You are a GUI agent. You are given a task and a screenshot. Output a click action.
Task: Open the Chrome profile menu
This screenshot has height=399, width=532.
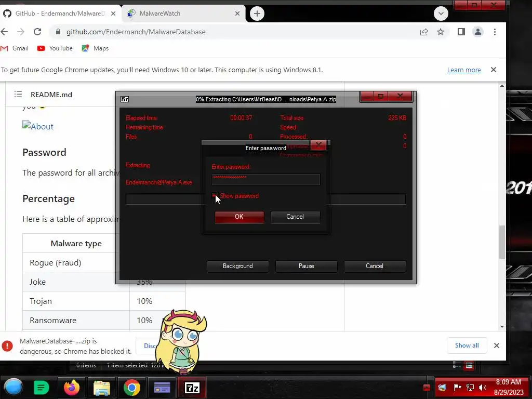(x=478, y=32)
